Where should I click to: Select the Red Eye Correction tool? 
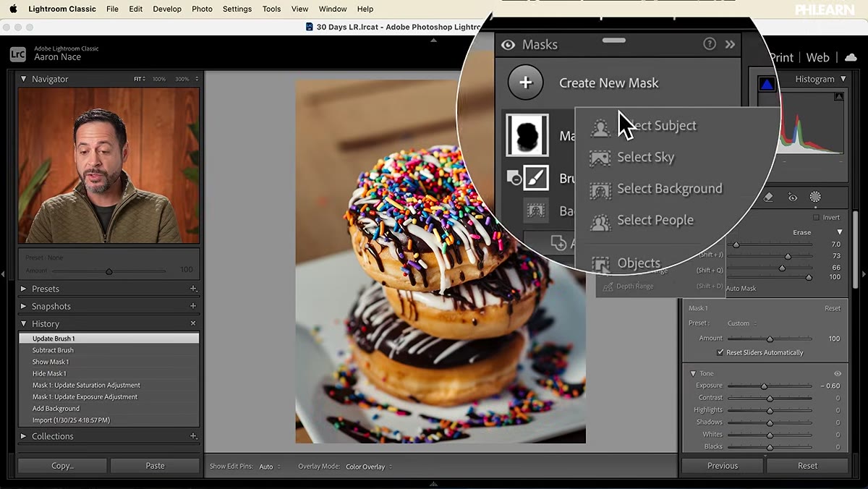tap(793, 197)
